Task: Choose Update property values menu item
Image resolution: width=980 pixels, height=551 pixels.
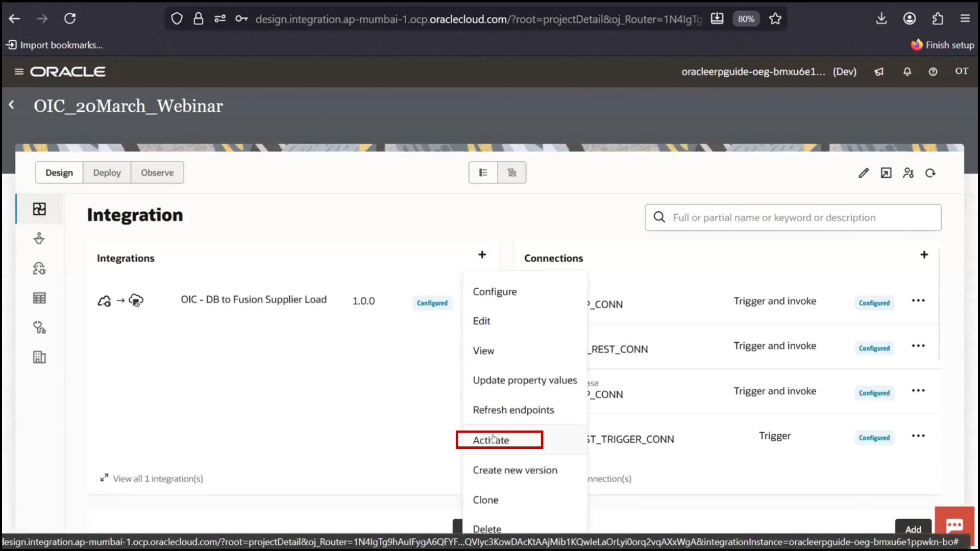Action: click(x=525, y=381)
